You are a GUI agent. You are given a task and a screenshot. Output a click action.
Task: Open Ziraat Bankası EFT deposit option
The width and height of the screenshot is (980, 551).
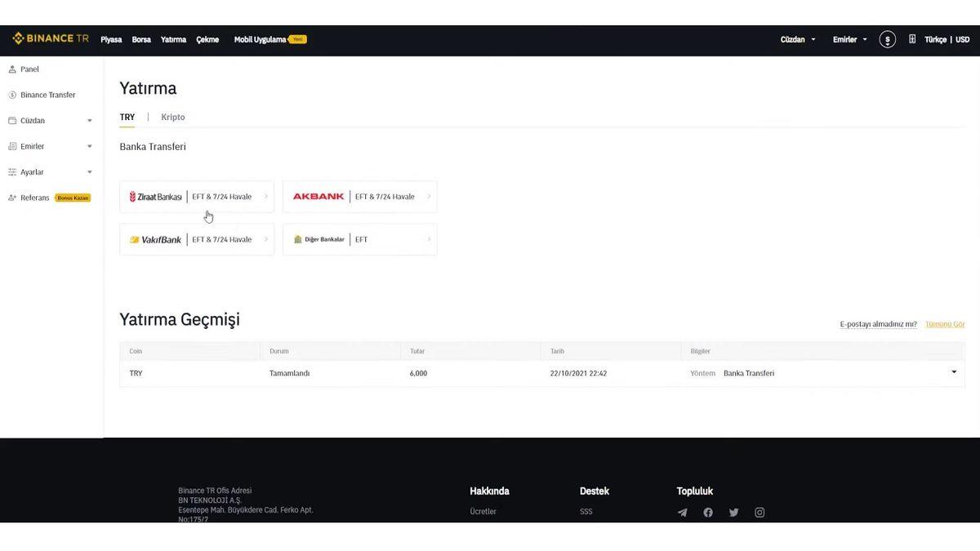[197, 196]
